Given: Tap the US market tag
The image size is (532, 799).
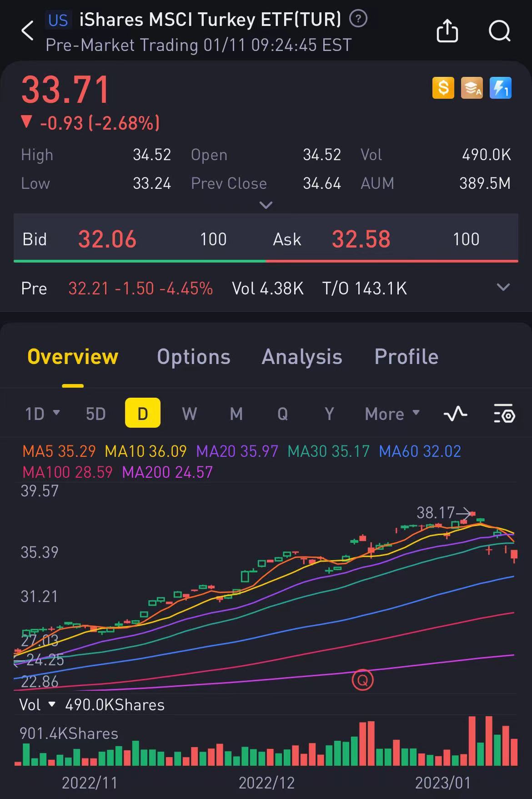Looking at the screenshot, I should [x=58, y=20].
